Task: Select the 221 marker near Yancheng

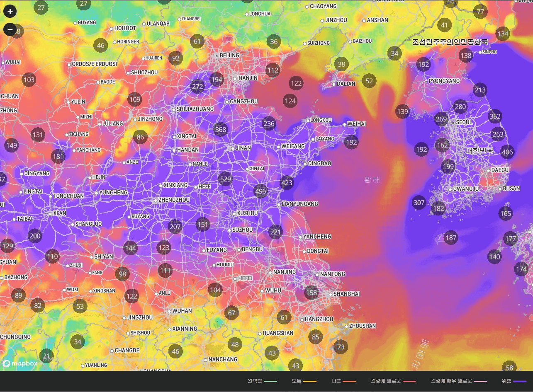Action: 275,232
